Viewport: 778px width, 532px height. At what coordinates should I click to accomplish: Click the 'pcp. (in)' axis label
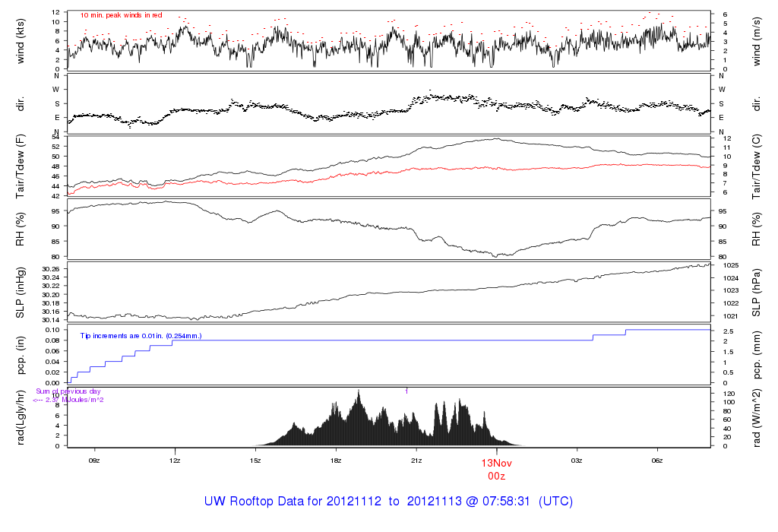click(21, 356)
